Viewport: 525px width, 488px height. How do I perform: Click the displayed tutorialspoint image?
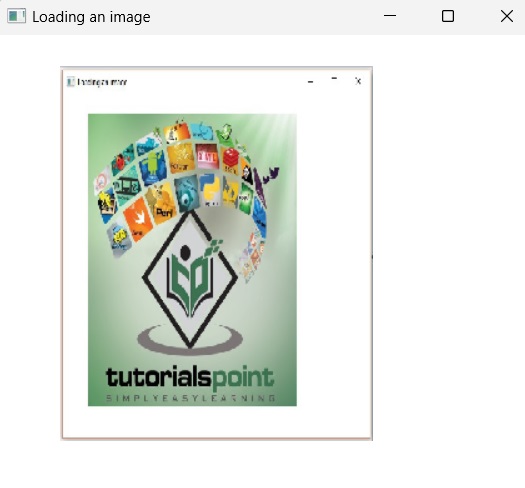tap(217, 253)
